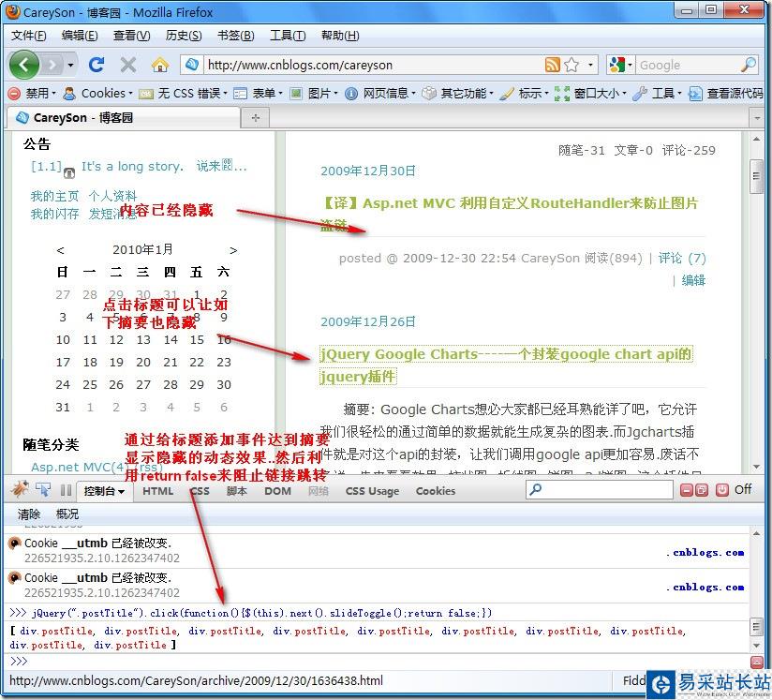
Task: Click the 概况 profile button
Action: pos(67,514)
